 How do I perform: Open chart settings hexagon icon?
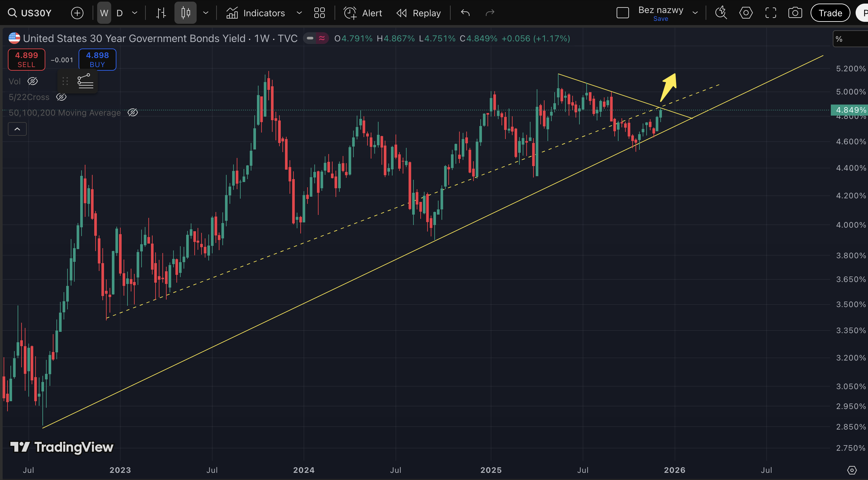(x=746, y=13)
